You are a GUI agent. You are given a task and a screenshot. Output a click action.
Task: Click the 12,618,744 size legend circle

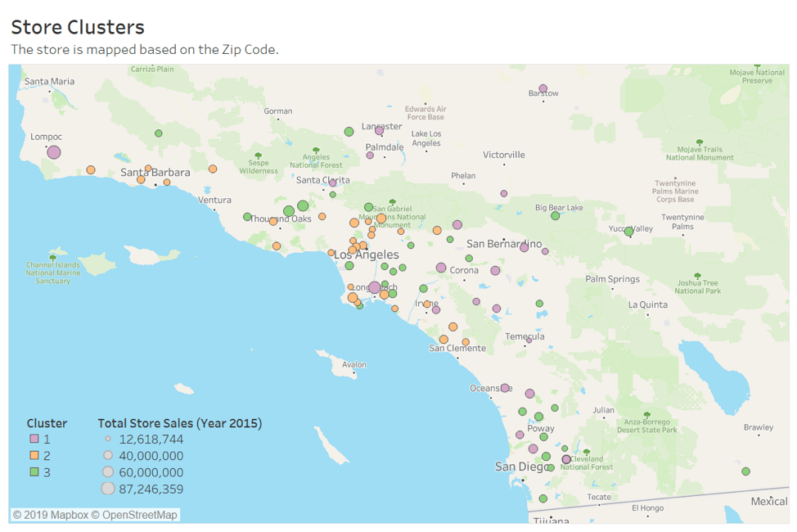pyautogui.click(x=107, y=440)
